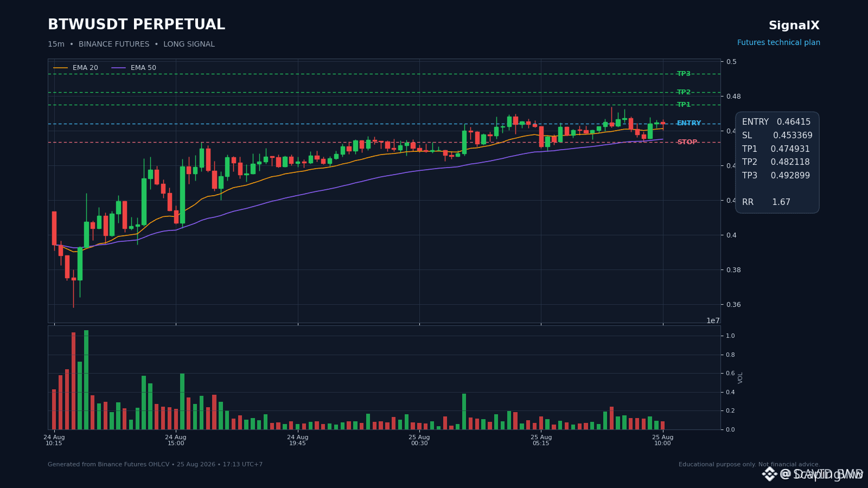868x488 pixels.
Task: Click the EMA 50 legend label
Action: pyautogui.click(x=143, y=68)
